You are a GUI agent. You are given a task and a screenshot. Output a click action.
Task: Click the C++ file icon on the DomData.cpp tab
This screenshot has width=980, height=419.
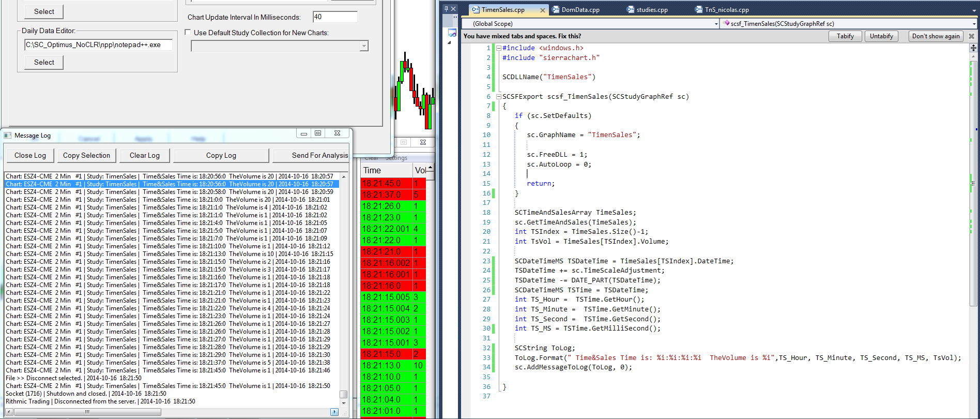pos(556,10)
